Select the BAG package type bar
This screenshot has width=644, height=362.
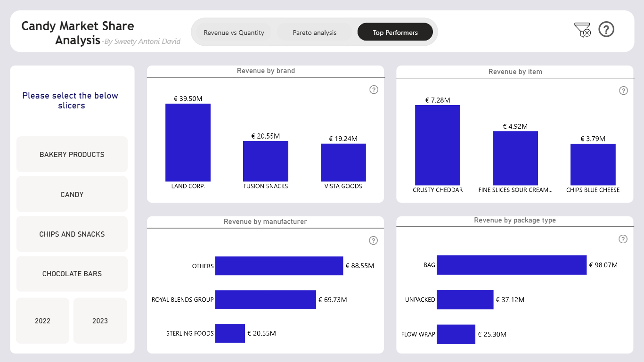512,265
